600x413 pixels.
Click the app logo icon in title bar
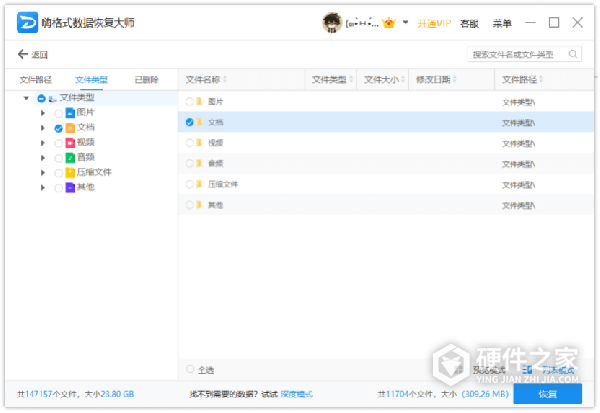pyautogui.click(x=27, y=23)
